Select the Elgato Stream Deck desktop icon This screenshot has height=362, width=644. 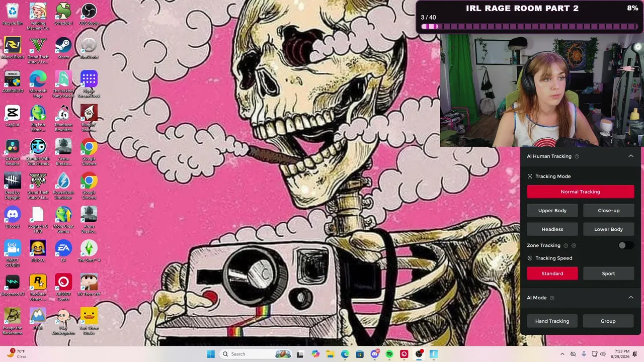pos(89,84)
